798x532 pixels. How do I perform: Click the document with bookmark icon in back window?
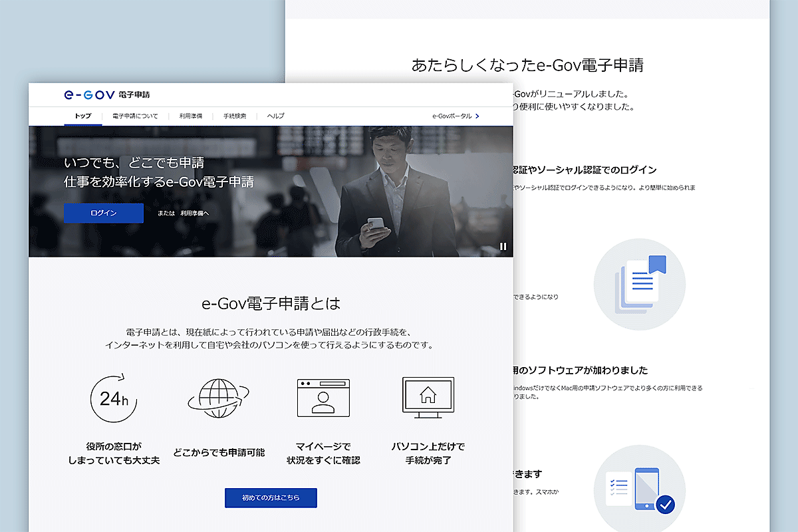point(640,285)
